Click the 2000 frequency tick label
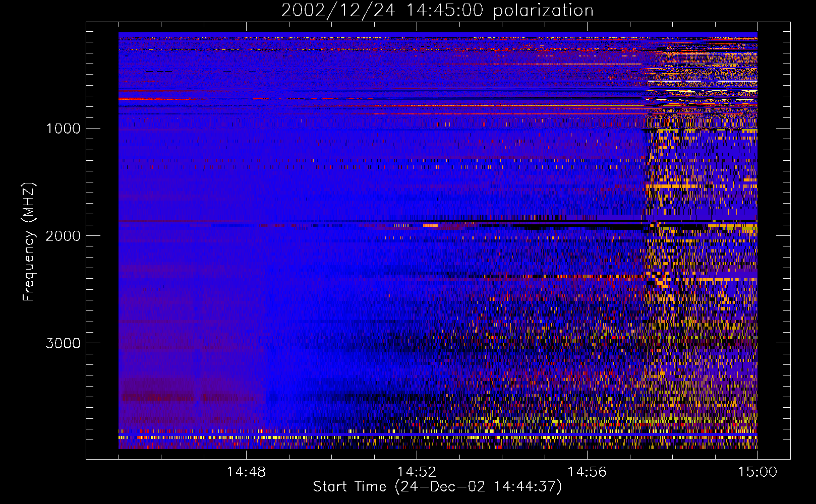This screenshot has height=504, width=816. coord(63,236)
